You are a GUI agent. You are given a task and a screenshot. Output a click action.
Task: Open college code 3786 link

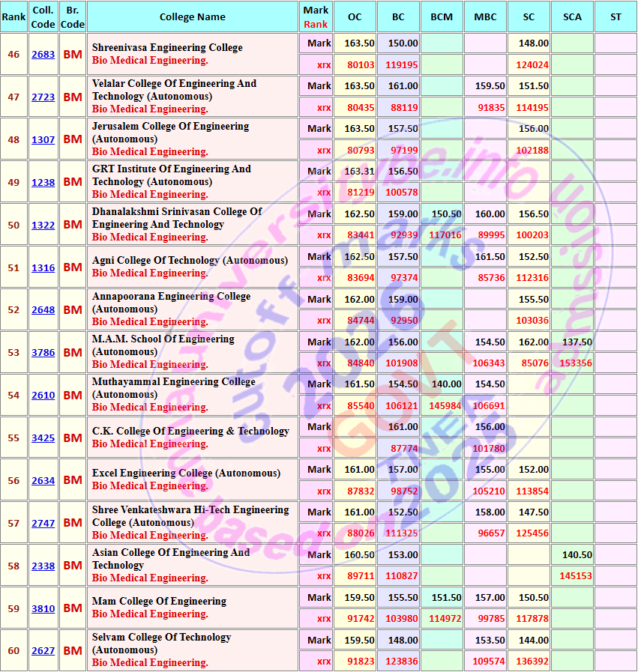click(x=43, y=352)
